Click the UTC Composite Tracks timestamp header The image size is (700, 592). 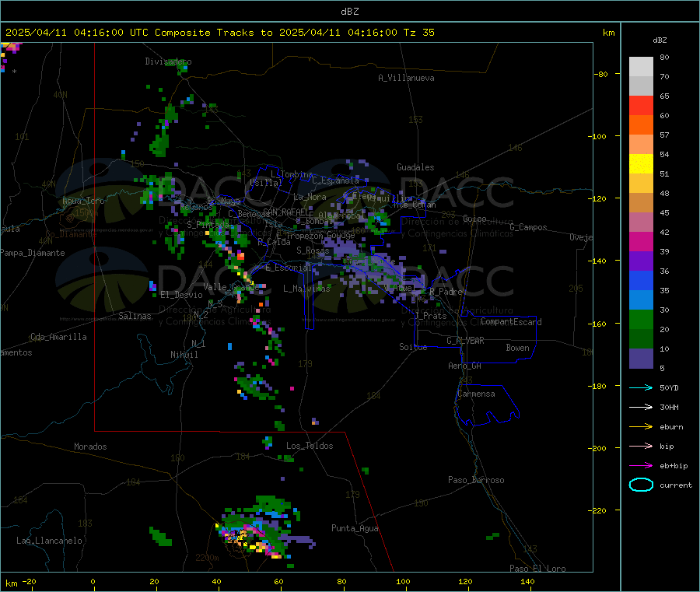220,32
